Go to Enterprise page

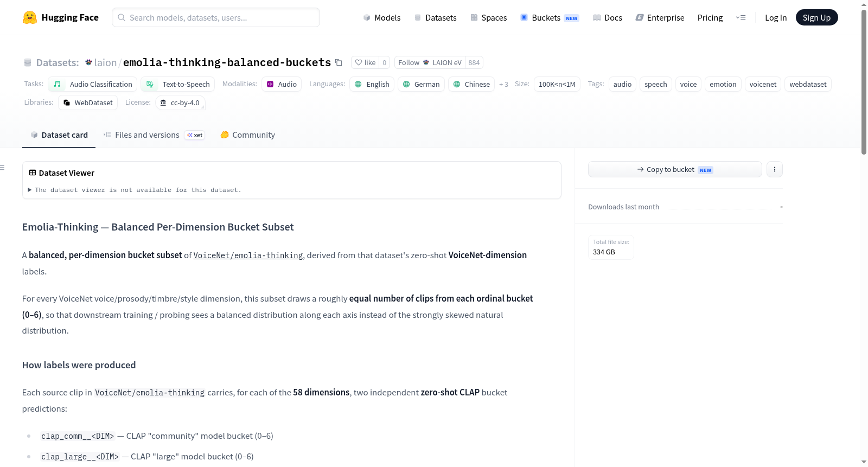pos(660,17)
